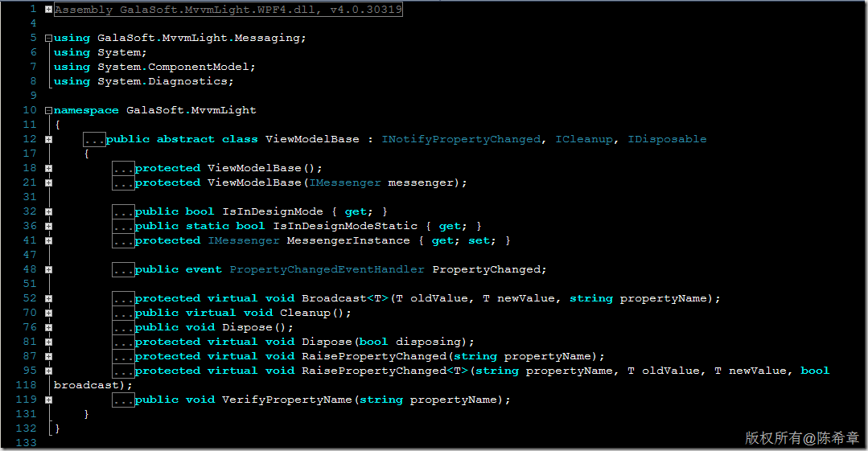Click the ellipsis box before public event PropertyChangedEventHandler
This screenshot has height=451, width=868.
[x=123, y=269]
